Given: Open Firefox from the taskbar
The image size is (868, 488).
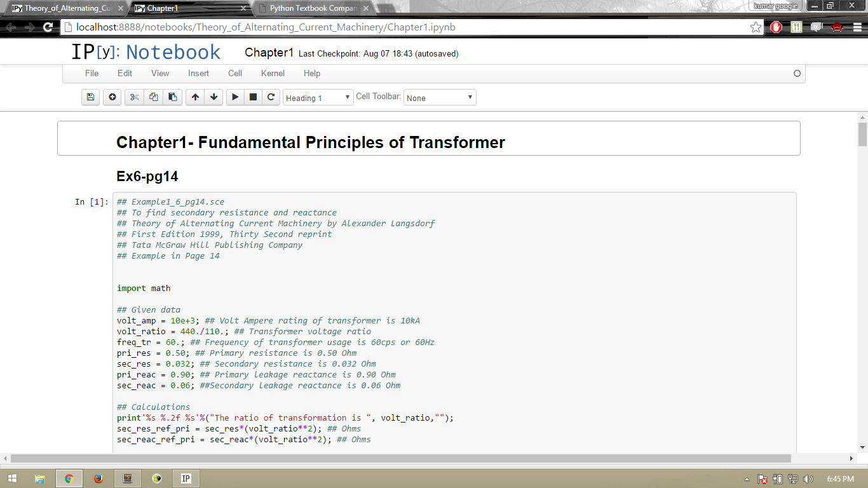Looking at the screenshot, I should [x=98, y=478].
